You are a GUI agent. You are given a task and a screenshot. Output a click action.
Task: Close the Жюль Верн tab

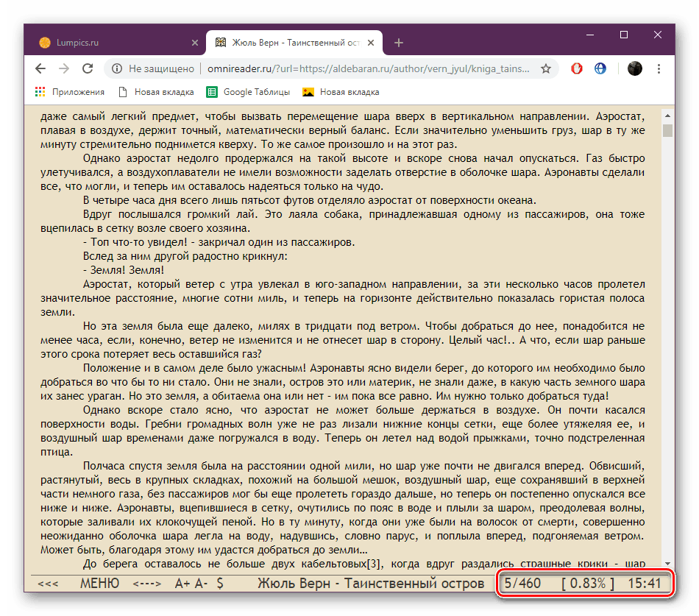click(x=371, y=43)
